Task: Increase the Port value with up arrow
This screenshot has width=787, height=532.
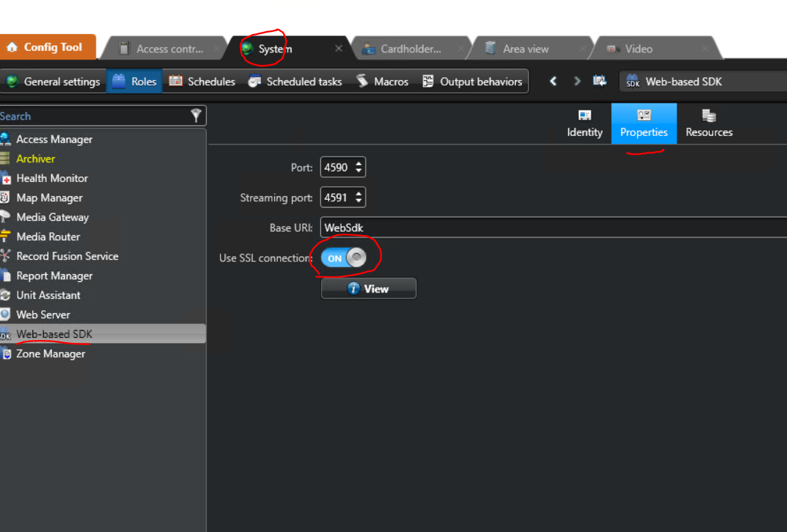Action: click(x=358, y=164)
